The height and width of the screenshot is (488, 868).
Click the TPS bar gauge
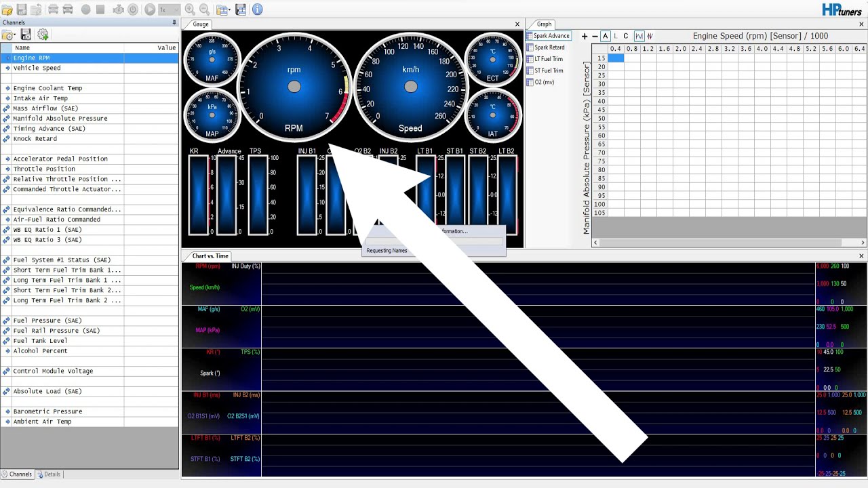pos(258,195)
